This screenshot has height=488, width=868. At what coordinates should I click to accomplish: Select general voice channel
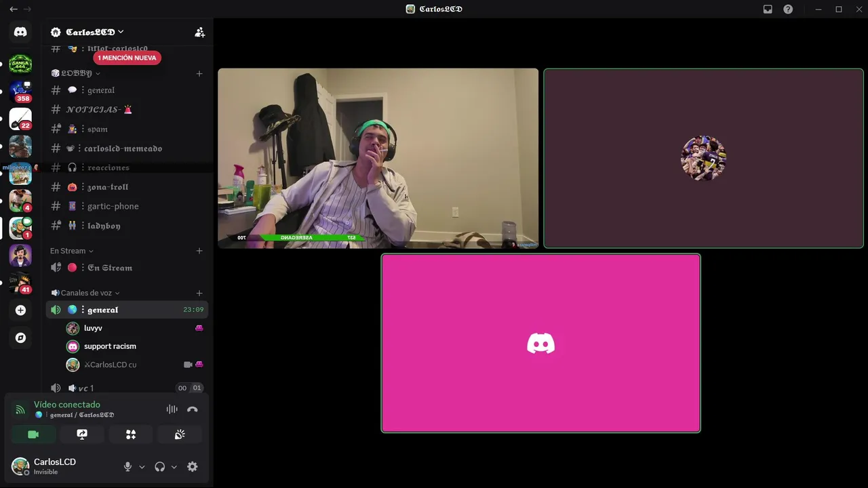point(127,310)
